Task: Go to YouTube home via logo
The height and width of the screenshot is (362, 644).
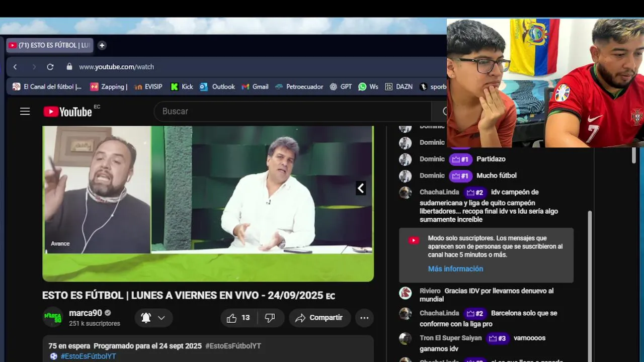Action: [x=67, y=112]
